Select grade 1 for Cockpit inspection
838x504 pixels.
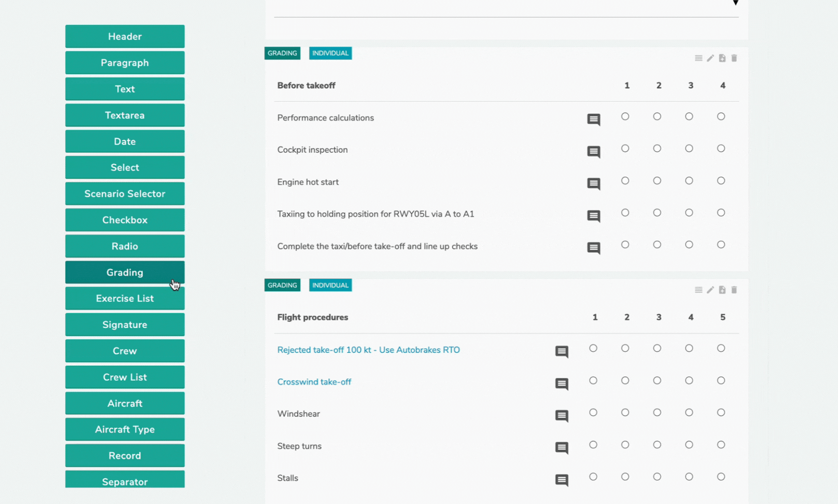(x=625, y=148)
